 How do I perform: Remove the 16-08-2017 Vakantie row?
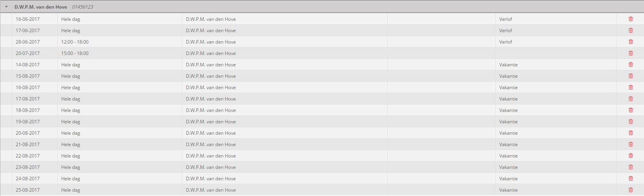pos(631,87)
